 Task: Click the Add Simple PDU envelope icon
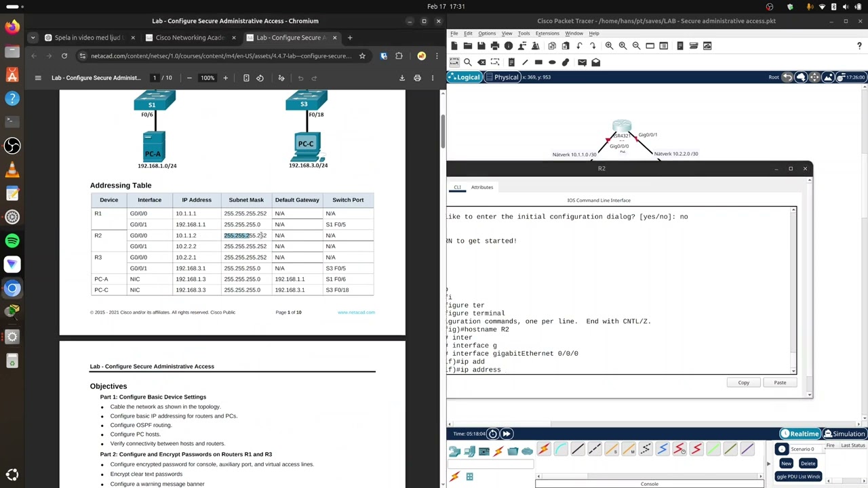[x=582, y=62]
